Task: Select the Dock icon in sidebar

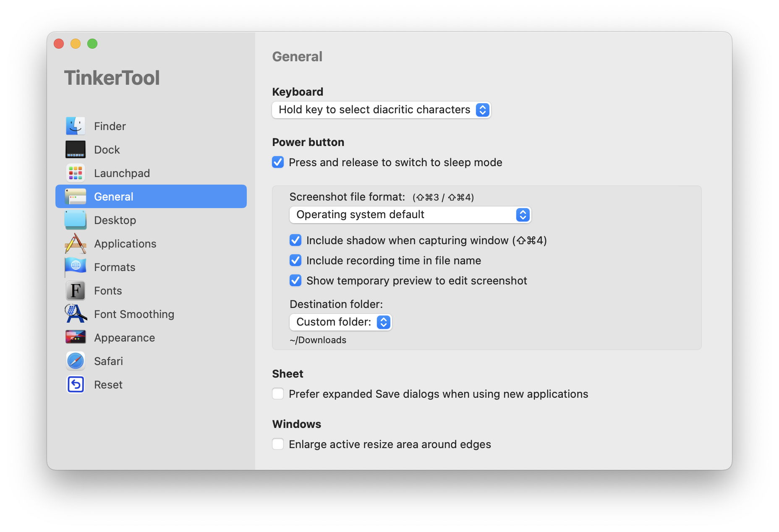Action: click(75, 149)
